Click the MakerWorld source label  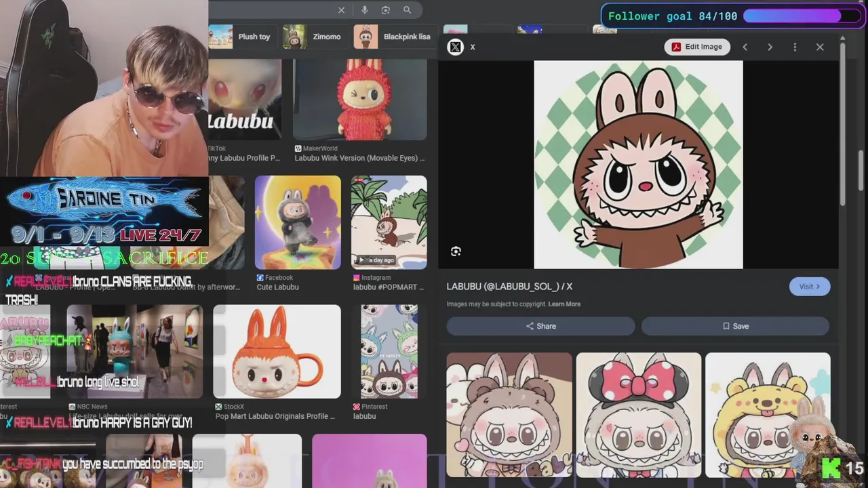click(x=315, y=148)
